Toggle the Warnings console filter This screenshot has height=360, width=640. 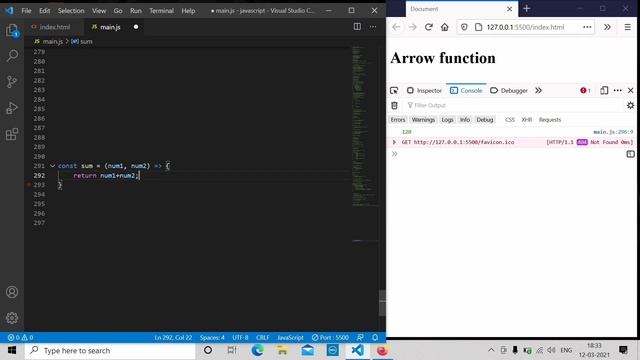[423, 120]
